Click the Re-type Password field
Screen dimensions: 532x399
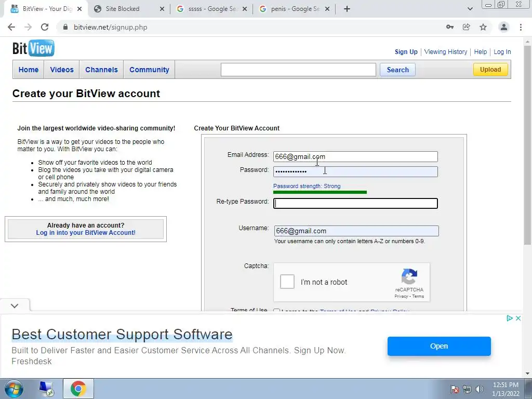(x=355, y=203)
